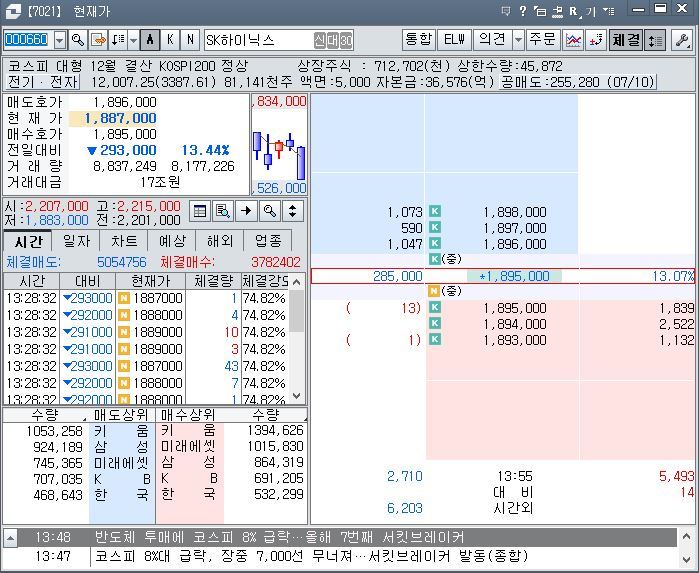Click the 통합 button
The height and width of the screenshot is (573, 699).
coord(418,40)
